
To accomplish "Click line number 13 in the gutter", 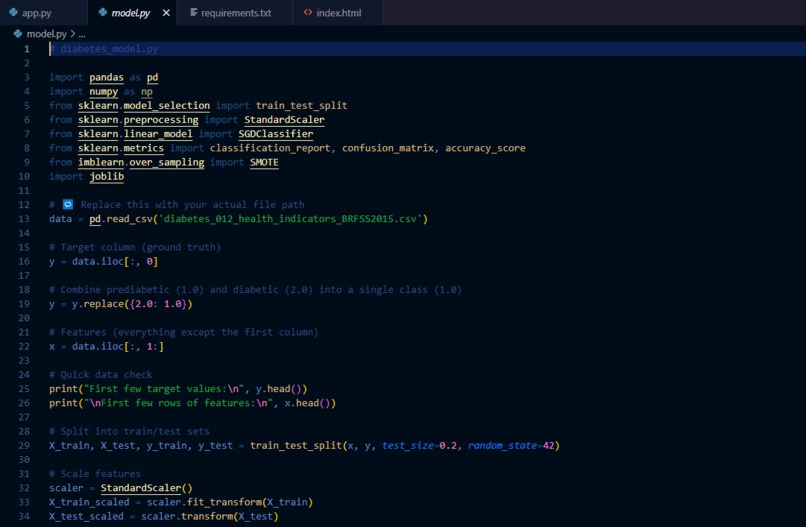I will [24, 219].
